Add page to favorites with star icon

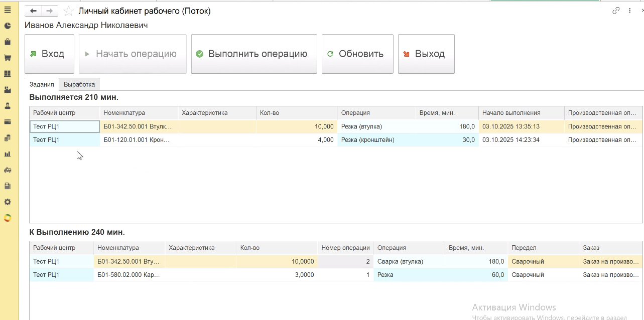pyautogui.click(x=69, y=11)
